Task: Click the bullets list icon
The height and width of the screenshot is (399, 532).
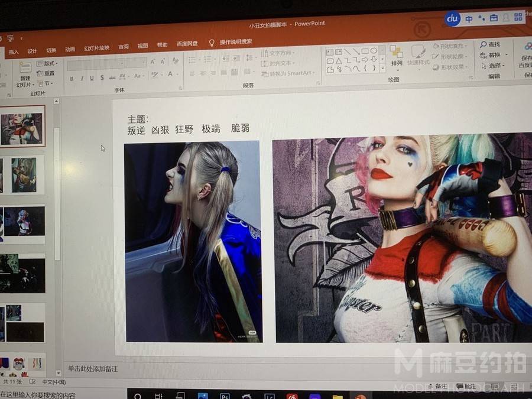Action: [193, 60]
